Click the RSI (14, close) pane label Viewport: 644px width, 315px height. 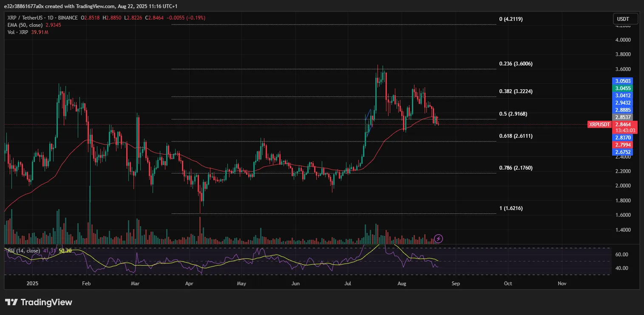(24, 251)
